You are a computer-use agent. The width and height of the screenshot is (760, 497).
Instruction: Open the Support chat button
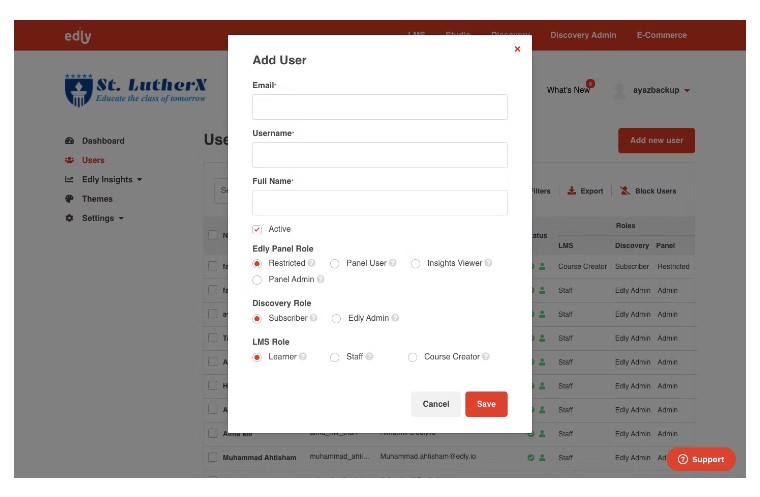[x=701, y=459]
